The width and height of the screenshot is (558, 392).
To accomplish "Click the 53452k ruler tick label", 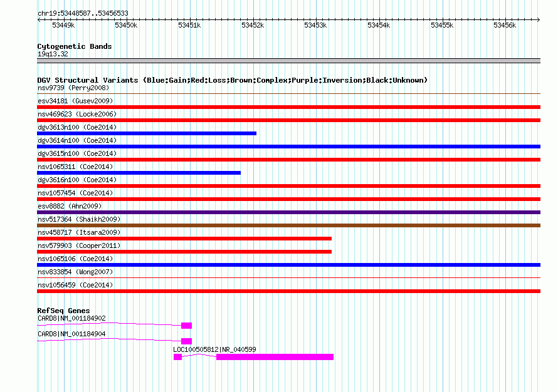I will coord(253,25).
